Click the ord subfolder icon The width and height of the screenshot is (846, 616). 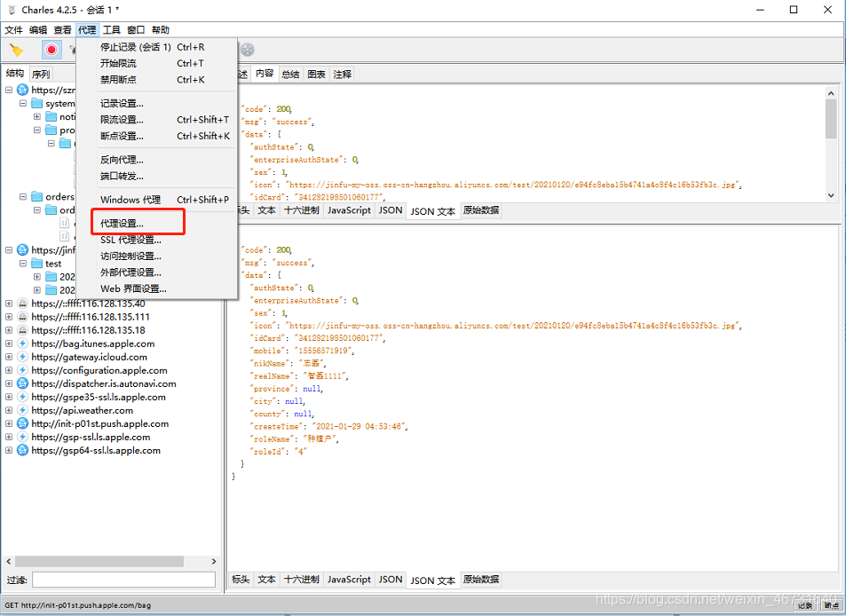(x=51, y=209)
